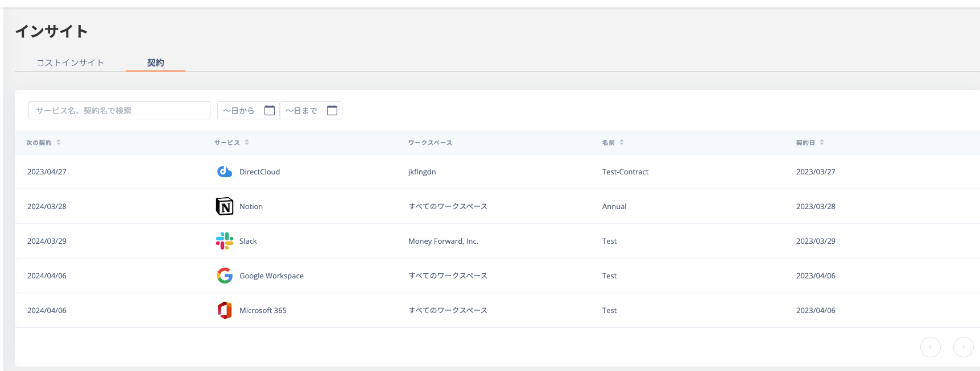Click the Slack logo icon

pyautogui.click(x=225, y=241)
